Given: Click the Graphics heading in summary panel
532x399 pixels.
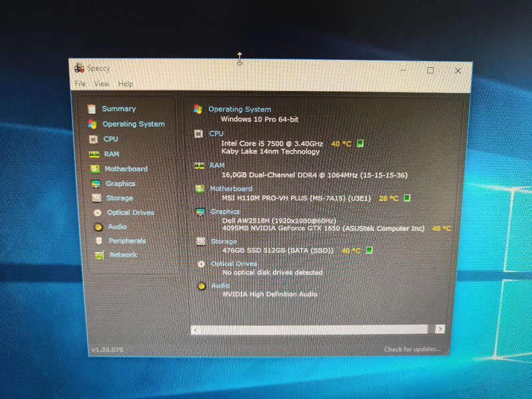Looking at the screenshot, I should (x=225, y=211).
